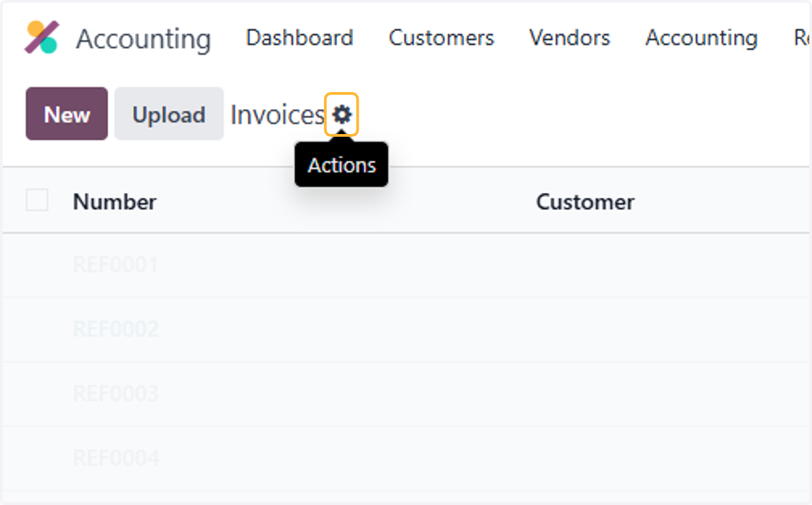Tick the select-all checkbox beside Number header
This screenshot has height=505, width=812.
[37, 200]
